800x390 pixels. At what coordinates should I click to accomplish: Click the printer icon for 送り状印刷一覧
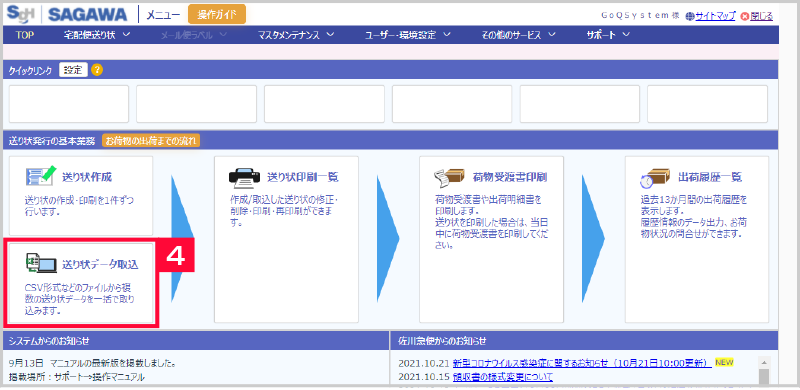[x=244, y=177]
